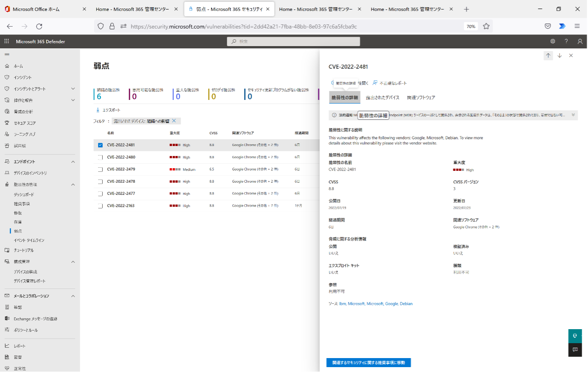Open the account profile icon
This screenshot has width=588, height=373.
[x=580, y=42]
